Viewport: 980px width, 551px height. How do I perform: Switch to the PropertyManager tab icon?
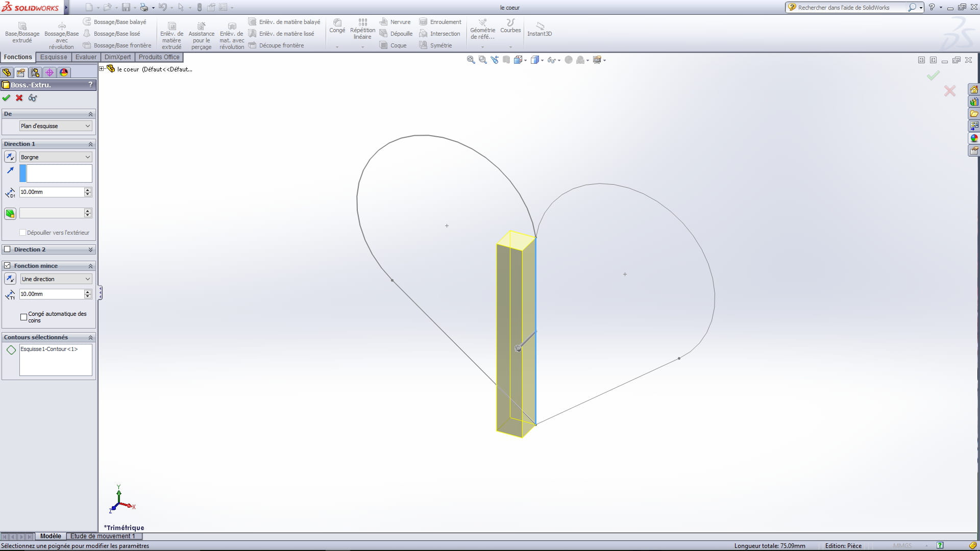point(21,72)
